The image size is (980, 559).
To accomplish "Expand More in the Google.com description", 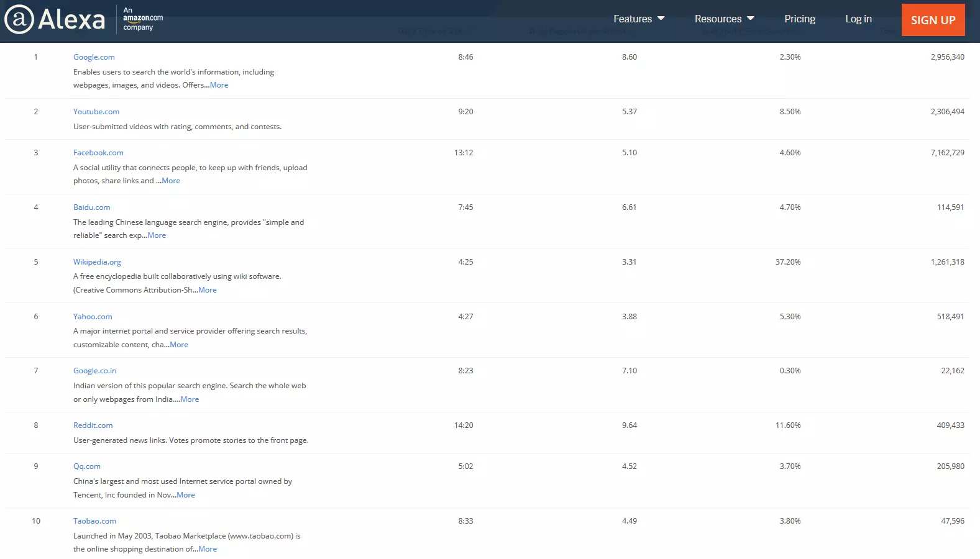I will [219, 85].
